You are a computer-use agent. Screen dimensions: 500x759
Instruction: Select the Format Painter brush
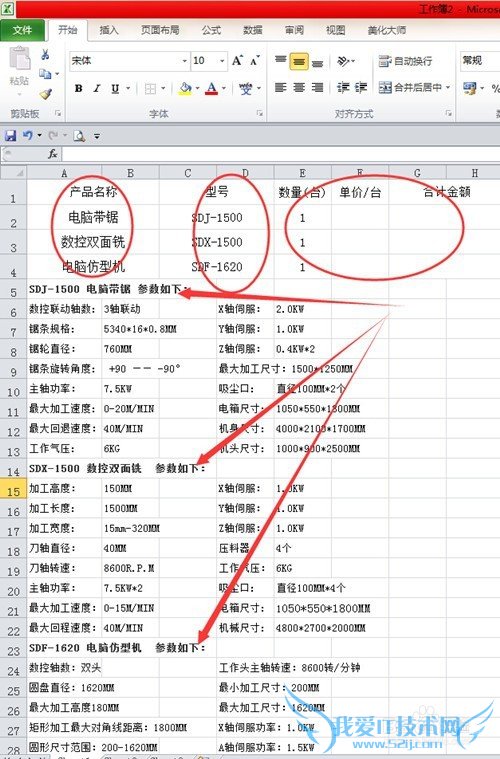(x=45, y=93)
